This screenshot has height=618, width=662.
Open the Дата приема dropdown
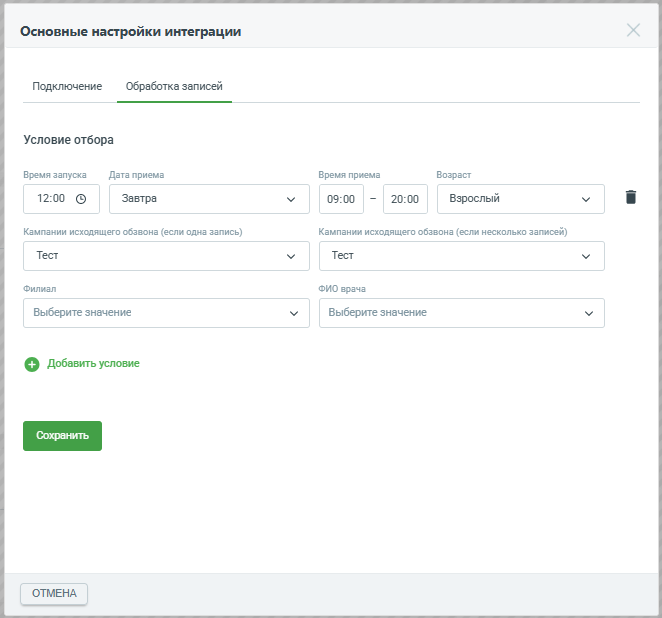(209, 199)
